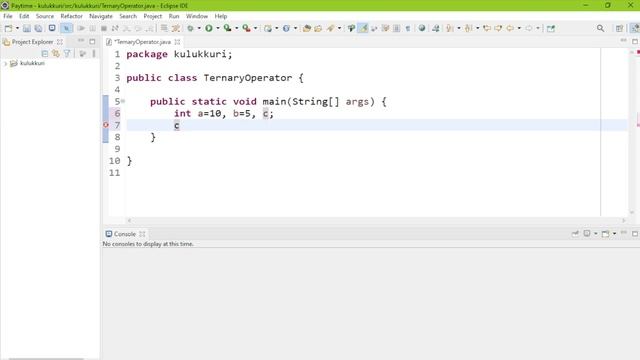Click the Debug bug icon
This screenshot has width=640, height=360.
click(190, 28)
